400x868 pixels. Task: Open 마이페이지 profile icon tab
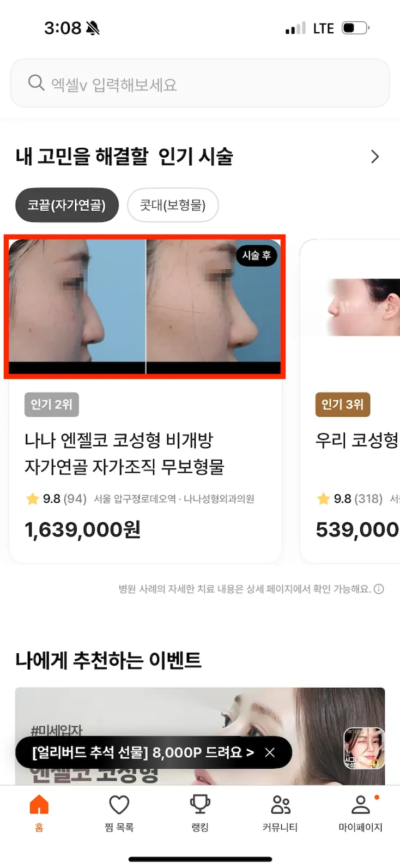tap(360, 812)
